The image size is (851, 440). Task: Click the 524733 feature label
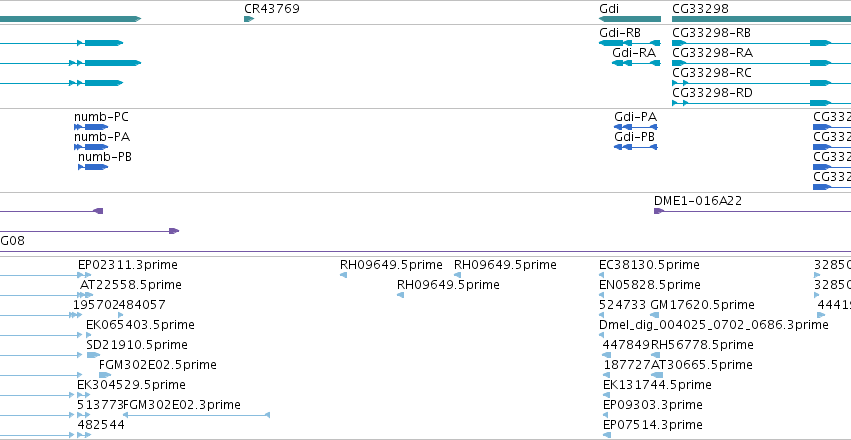coord(623,304)
